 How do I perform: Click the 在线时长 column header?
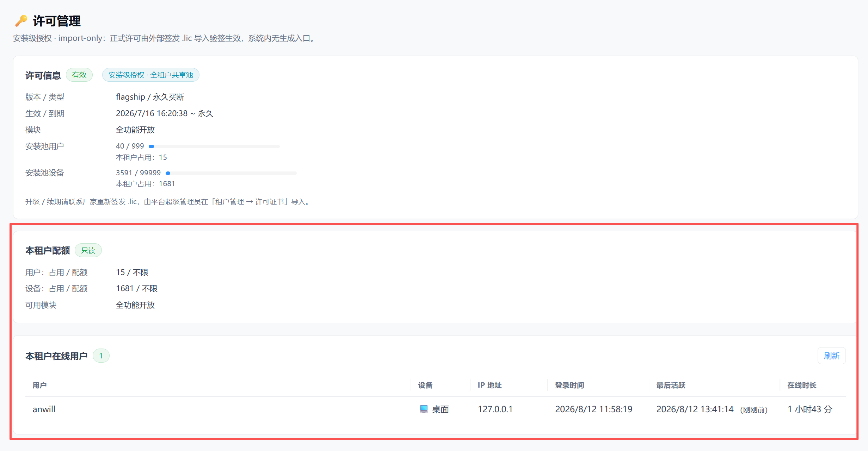(x=802, y=385)
